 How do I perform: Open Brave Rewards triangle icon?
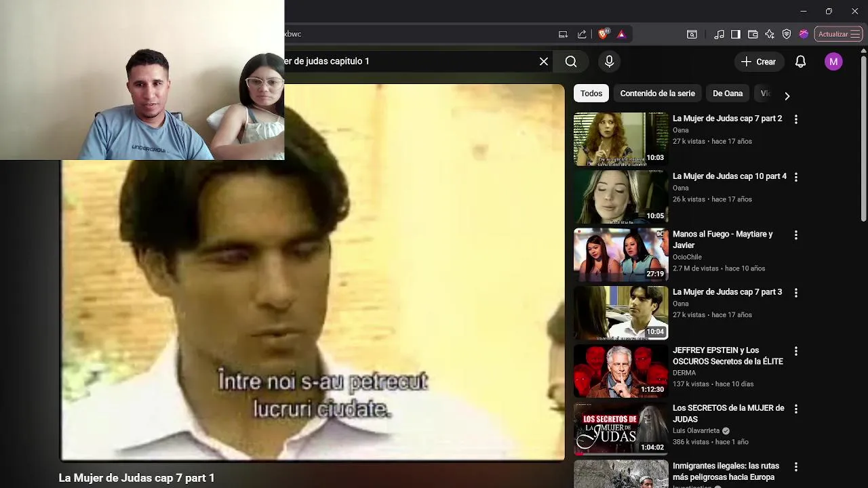pos(621,34)
